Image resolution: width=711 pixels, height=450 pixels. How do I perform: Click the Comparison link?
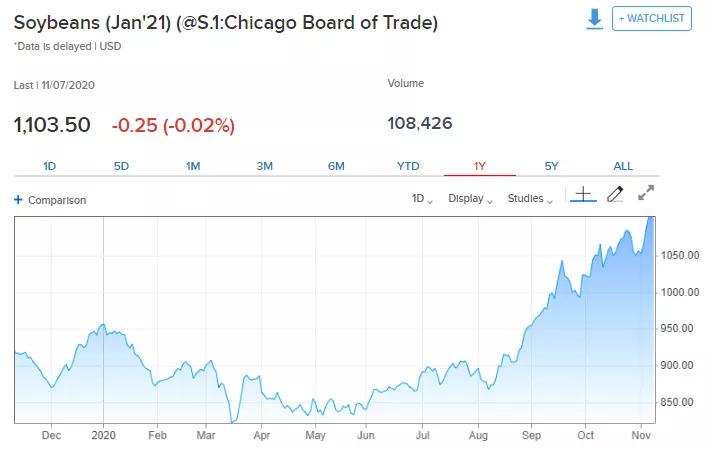tap(57, 200)
